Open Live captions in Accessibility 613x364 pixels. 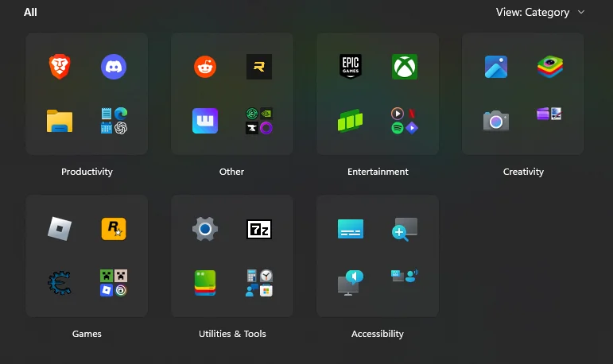(351, 229)
